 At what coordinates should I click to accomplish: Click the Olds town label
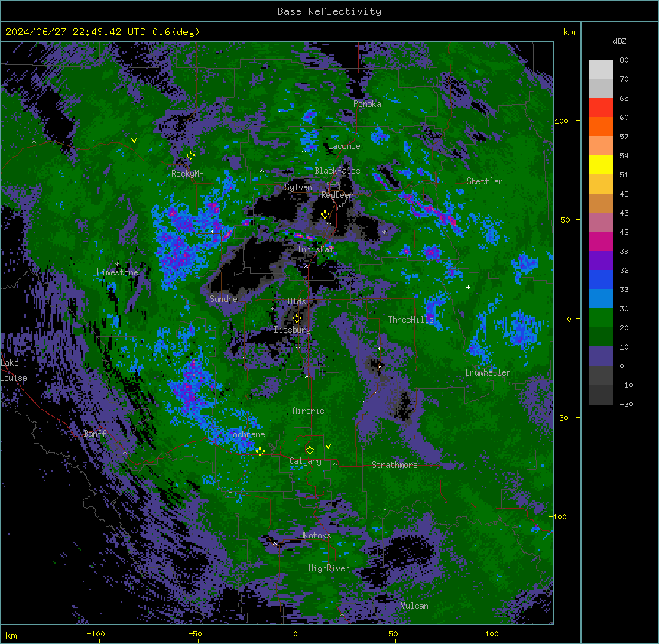(297, 301)
